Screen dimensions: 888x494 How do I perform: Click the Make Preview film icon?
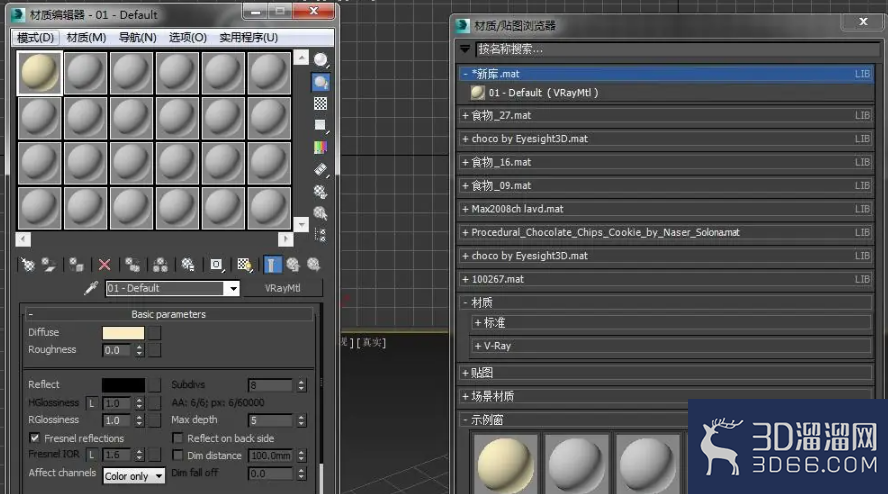coord(321,169)
